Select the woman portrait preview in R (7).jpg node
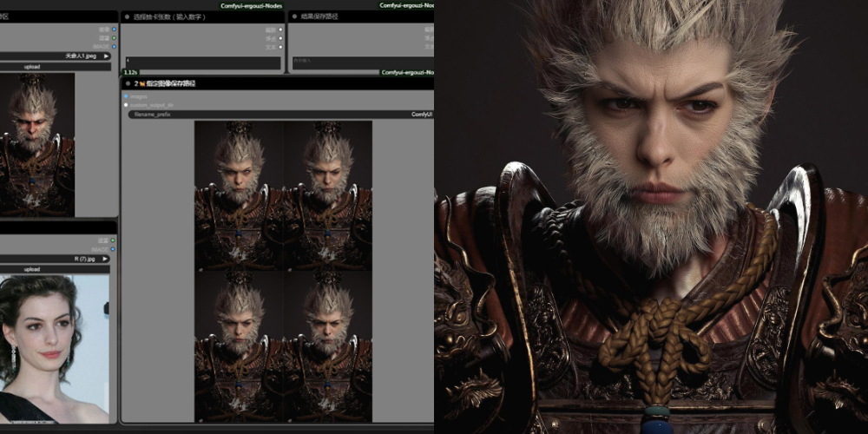This screenshot has height=434, width=868. tap(54, 349)
